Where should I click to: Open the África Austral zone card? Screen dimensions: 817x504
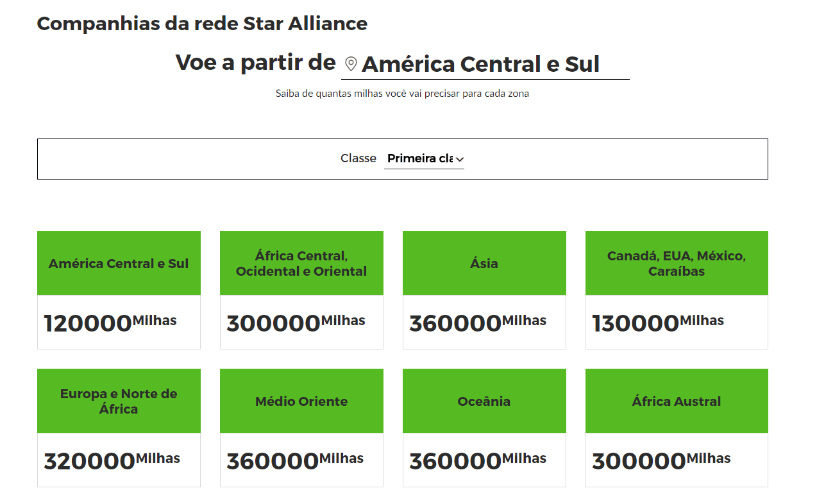(677, 428)
